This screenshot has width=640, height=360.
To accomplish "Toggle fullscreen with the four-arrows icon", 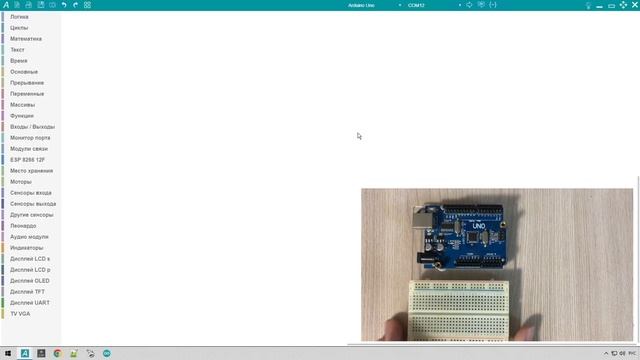I will [x=623, y=5].
